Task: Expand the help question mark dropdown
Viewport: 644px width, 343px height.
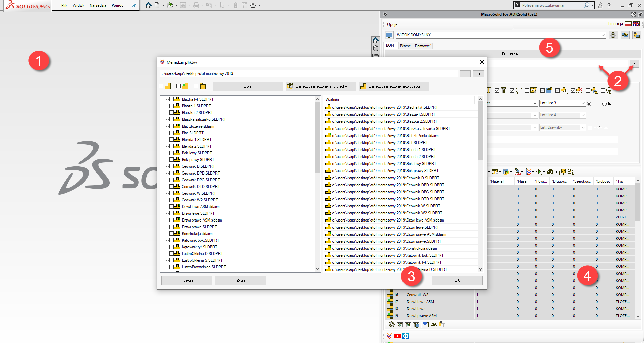Action: (x=615, y=5)
